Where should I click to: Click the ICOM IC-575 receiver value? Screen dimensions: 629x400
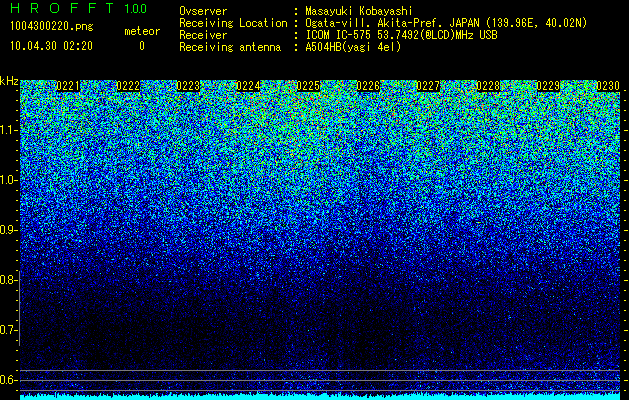point(401,35)
